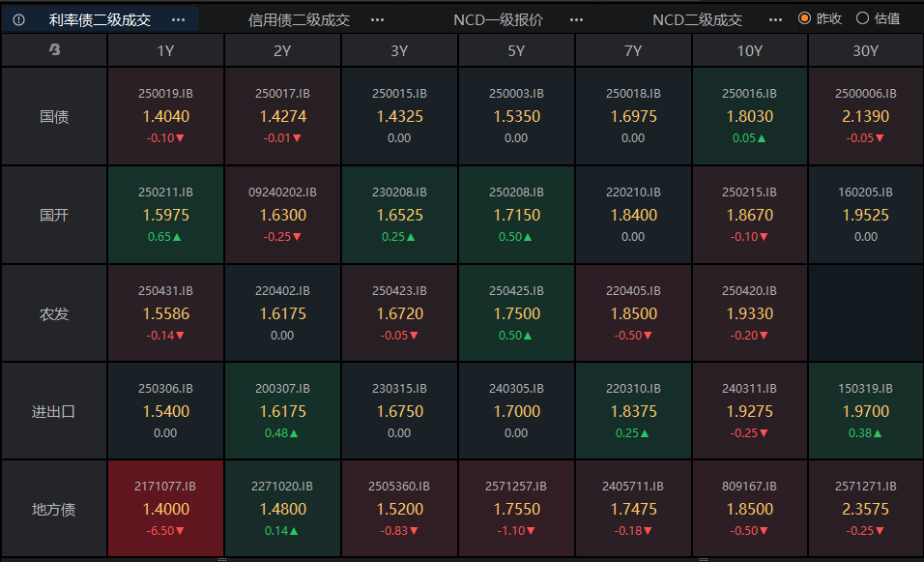Open bond 240311.IB cell
The image size is (924, 562).
point(750,411)
